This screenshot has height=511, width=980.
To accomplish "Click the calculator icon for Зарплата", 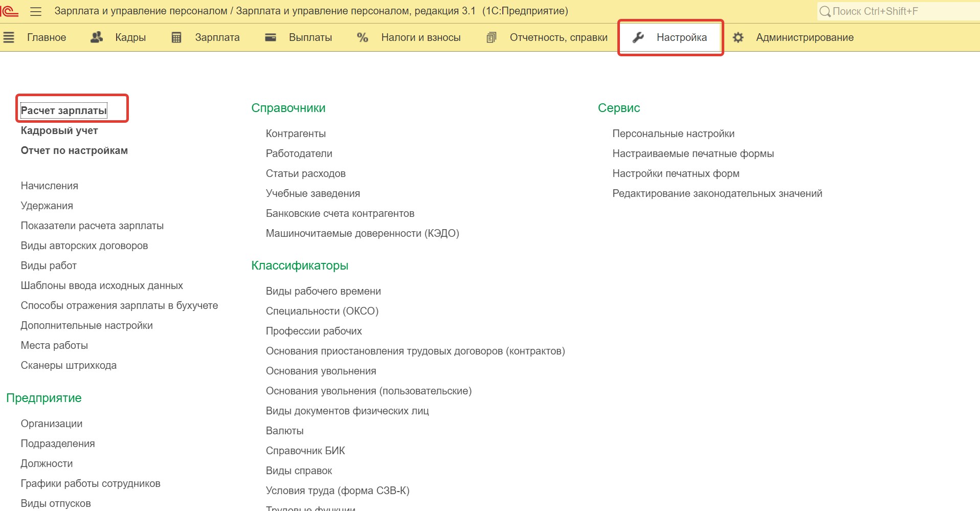I will coord(176,37).
